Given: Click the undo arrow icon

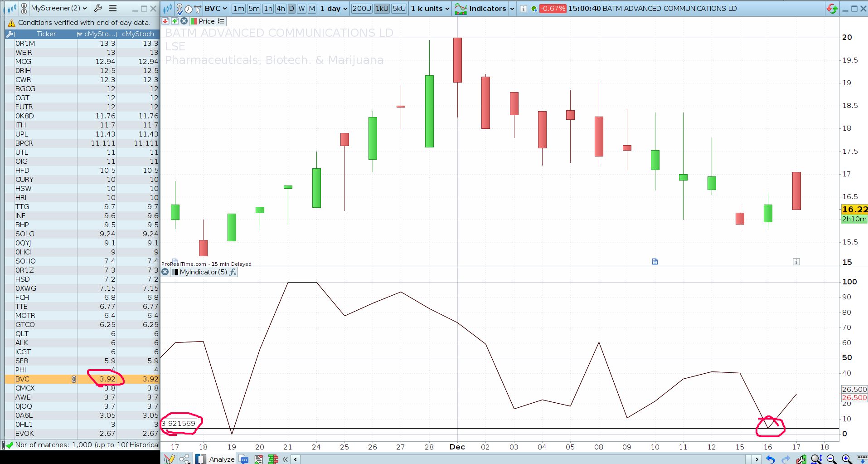Looking at the screenshot, I should (x=771, y=459).
